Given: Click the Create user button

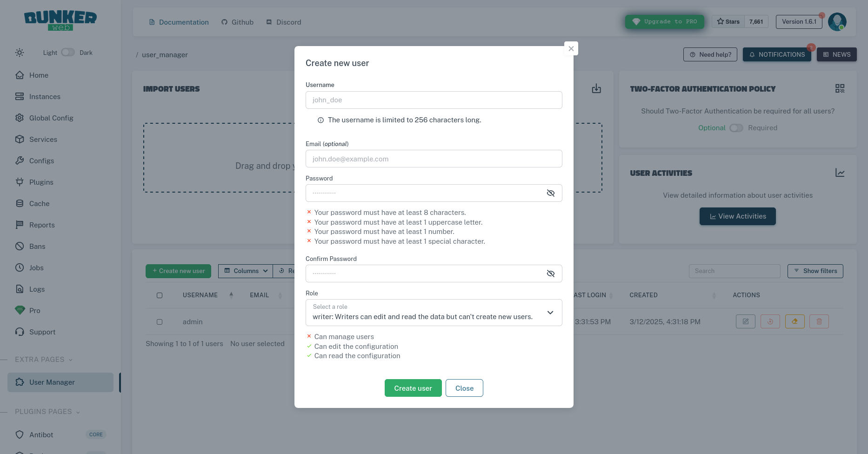Looking at the screenshot, I should [413, 387].
